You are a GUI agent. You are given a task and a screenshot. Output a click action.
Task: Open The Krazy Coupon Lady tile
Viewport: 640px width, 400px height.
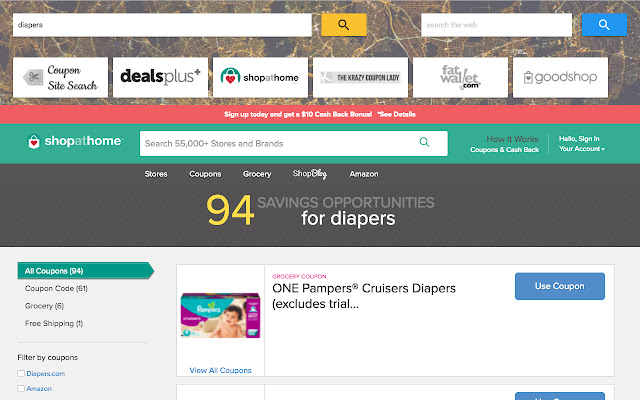(360, 77)
